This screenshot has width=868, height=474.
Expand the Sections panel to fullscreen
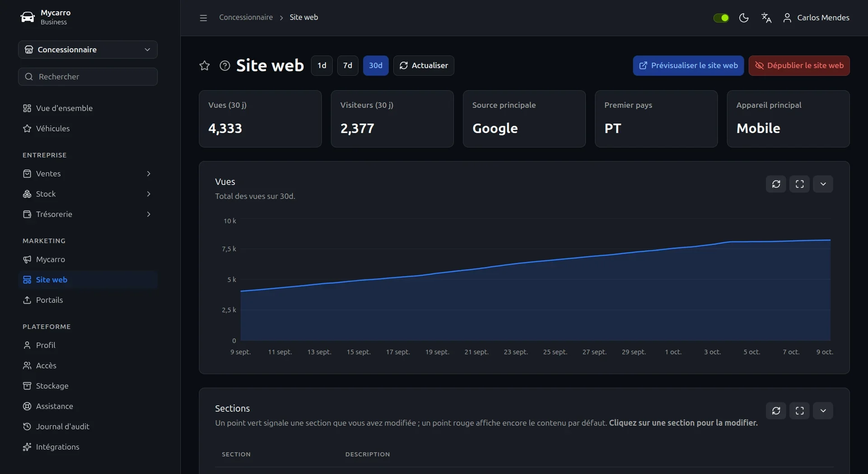[x=800, y=411]
